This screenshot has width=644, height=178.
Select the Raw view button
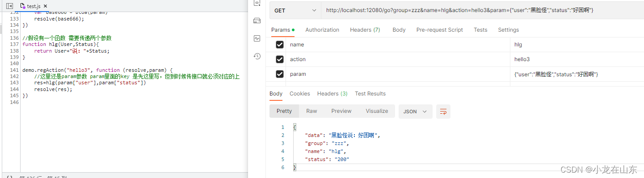(311, 111)
